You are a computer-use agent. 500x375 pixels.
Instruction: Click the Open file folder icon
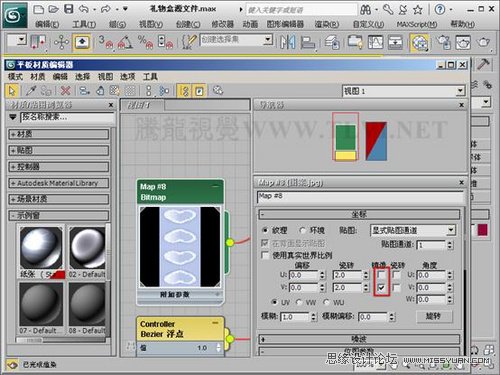tap(53, 9)
